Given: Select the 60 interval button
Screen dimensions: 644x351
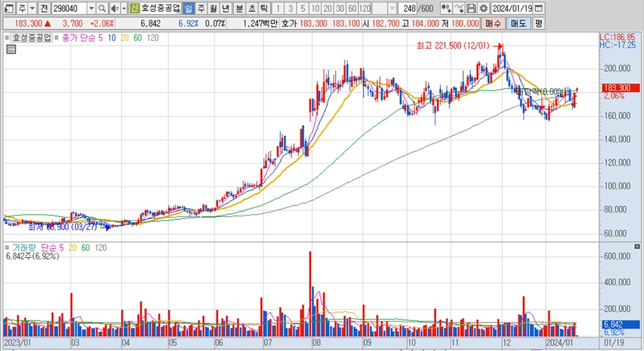Looking at the screenshot, I should click(352, 8).
